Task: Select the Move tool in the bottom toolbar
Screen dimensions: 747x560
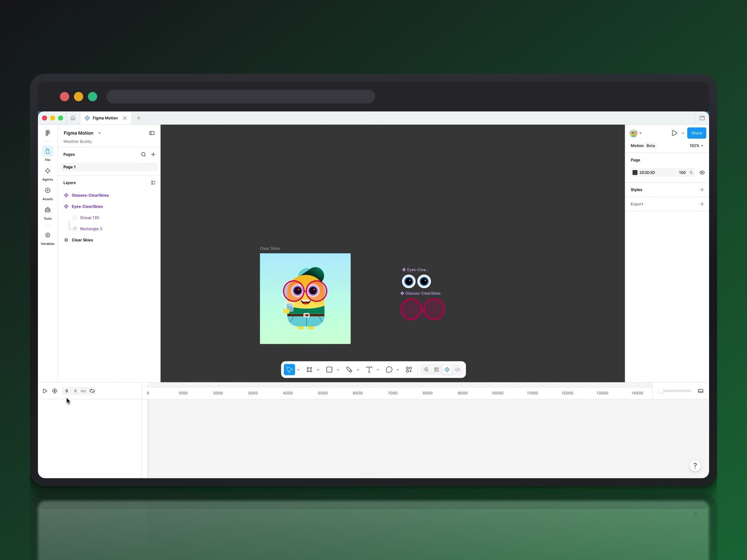Action: [289, 370]
